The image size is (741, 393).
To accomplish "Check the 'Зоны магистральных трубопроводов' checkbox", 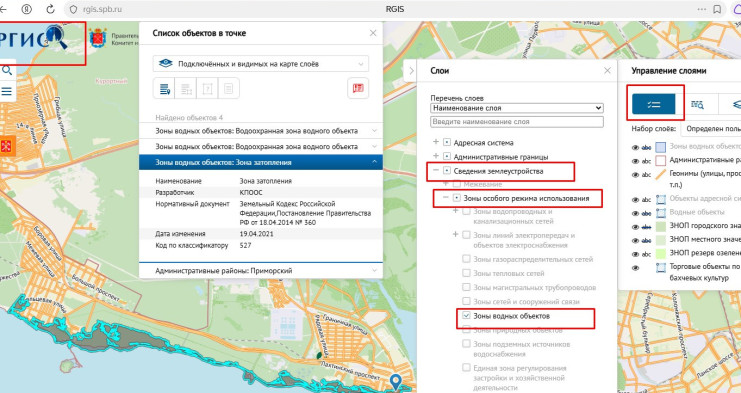I will point(466,287).
